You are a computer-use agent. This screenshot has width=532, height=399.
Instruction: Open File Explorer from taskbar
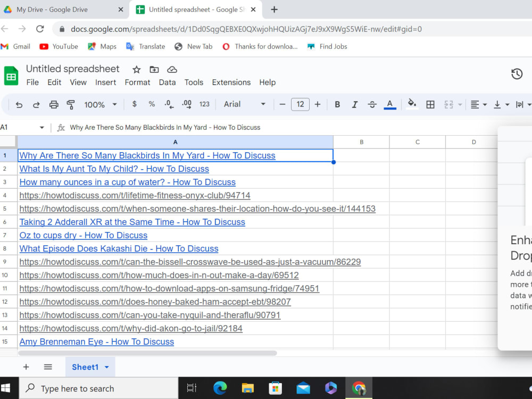coord(248,388)
